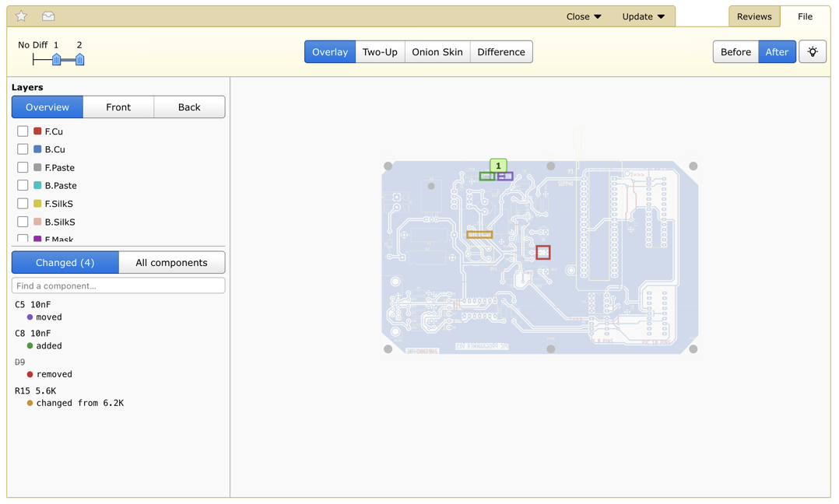Enable the B.Paste layer checkbox
This screenshot has height=504, width=839.
[23, 185]
